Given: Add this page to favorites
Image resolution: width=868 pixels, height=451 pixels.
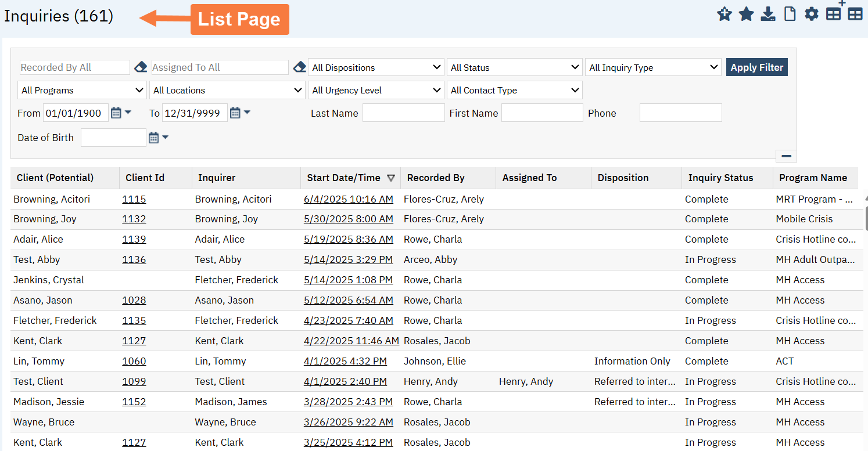Looking at the screenshot, I should pos(724,13).
